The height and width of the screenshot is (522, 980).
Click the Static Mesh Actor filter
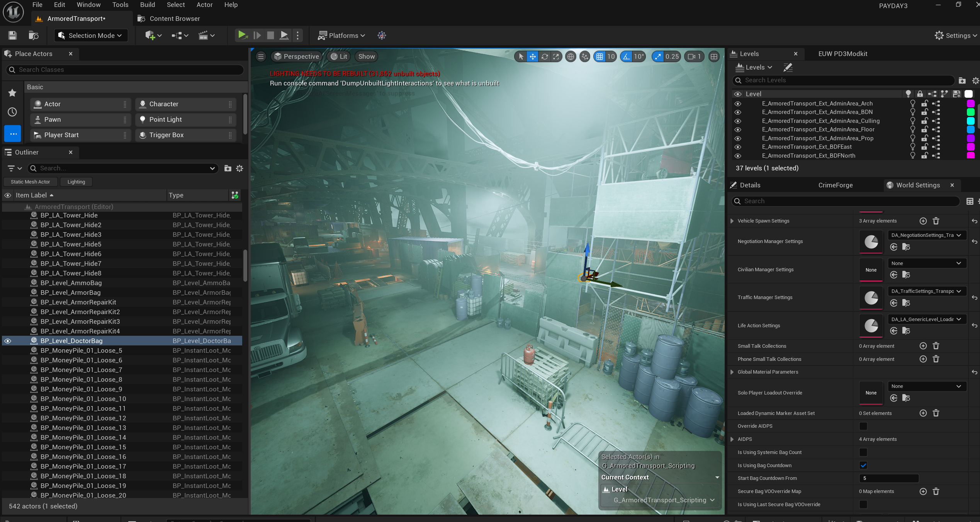[31, 182]
